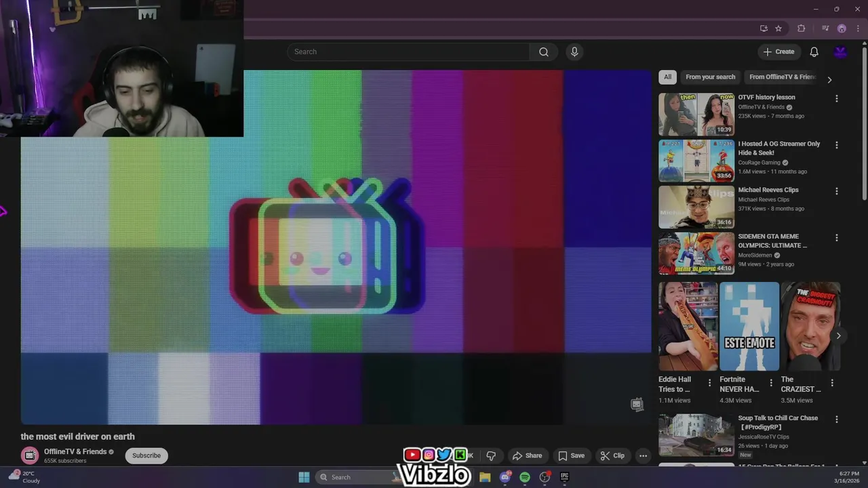Save the video to a playlist
This screenshot has width=868, height=488.
[x=571, y=455]
